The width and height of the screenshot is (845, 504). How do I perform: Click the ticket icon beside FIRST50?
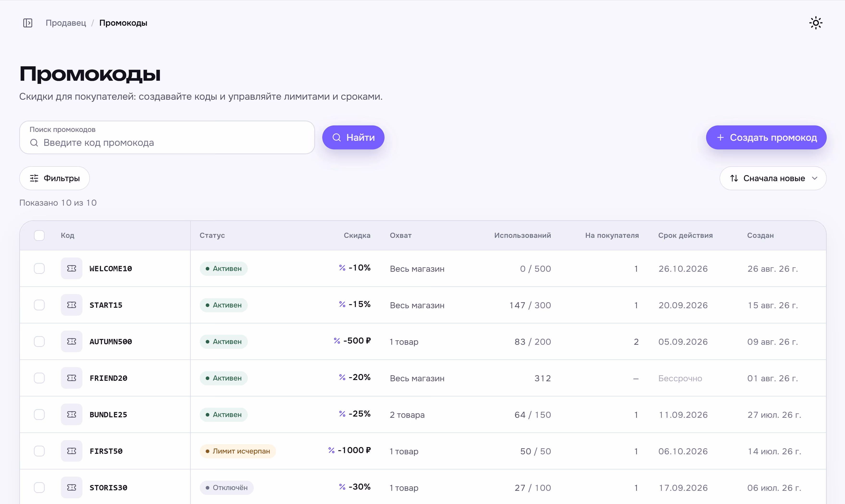(x=71, y=451)
